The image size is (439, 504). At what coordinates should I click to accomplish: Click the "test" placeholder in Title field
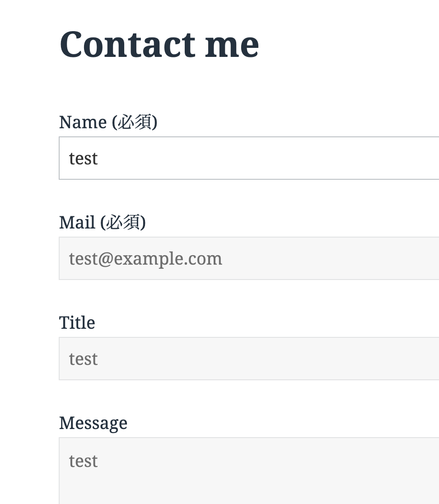(84, 359)
